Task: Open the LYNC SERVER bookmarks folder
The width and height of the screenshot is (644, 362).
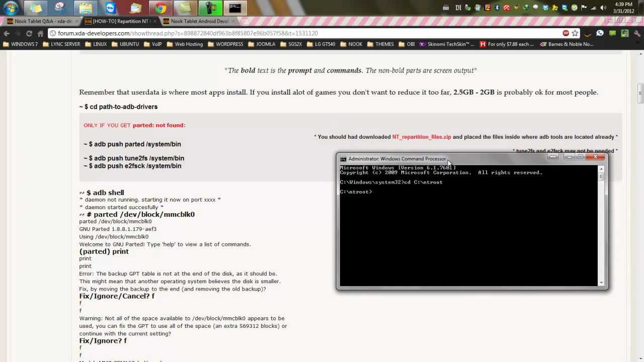Action: coord(61,44)
